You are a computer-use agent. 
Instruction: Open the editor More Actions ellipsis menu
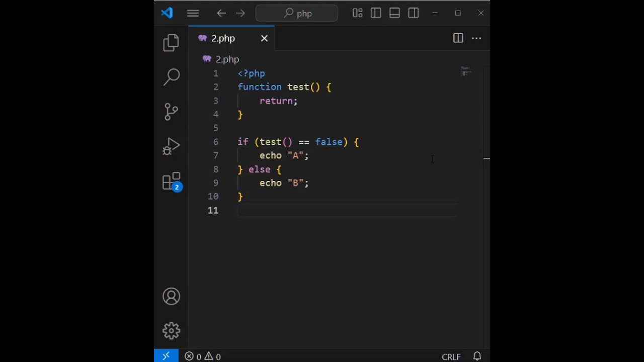[x=476, y=38]
